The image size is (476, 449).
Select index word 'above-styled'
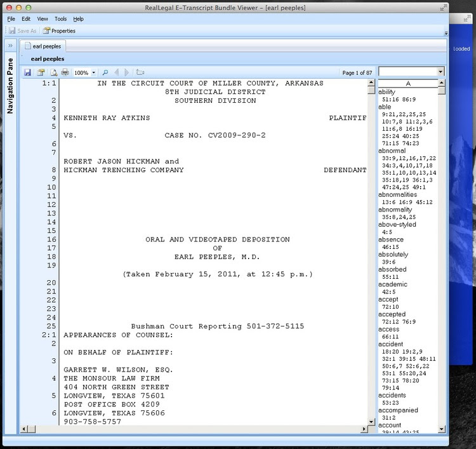pos(397,225)
